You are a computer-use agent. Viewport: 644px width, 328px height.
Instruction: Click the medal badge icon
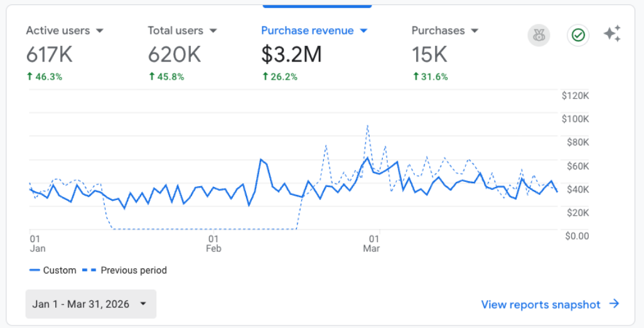[x=539, y=35]
